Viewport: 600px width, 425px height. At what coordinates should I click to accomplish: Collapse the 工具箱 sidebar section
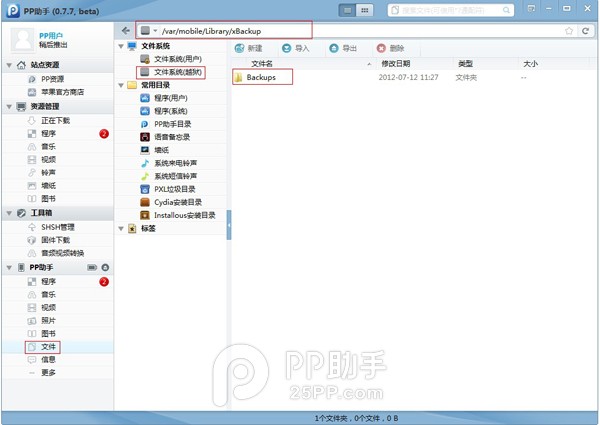coord(9,213)
